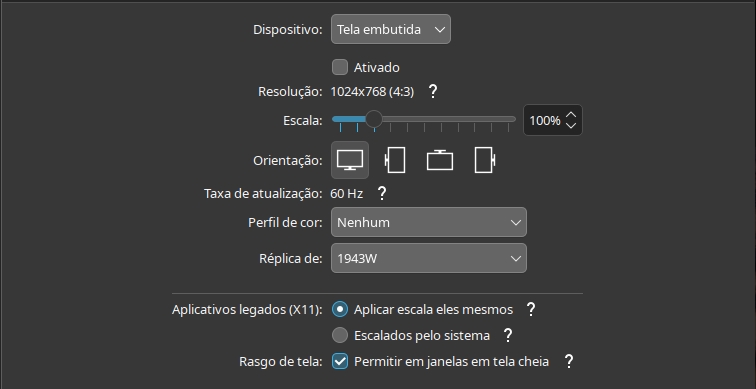Click the Escala slider handle
This screenshot has width=756, height=389.
coord(374,119)
